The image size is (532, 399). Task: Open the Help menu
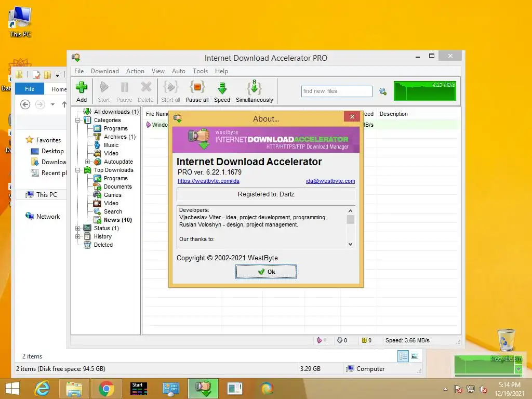pos(221,71)
